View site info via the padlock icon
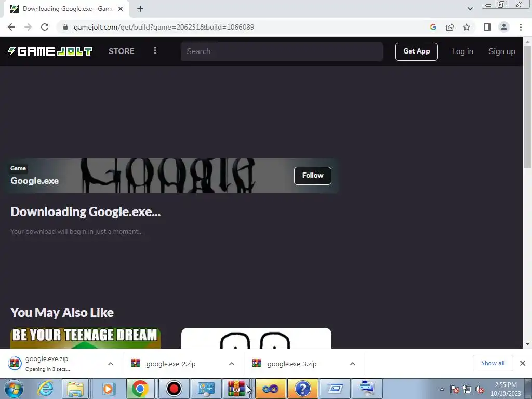 pyautogui.click(x=65, y=27)
